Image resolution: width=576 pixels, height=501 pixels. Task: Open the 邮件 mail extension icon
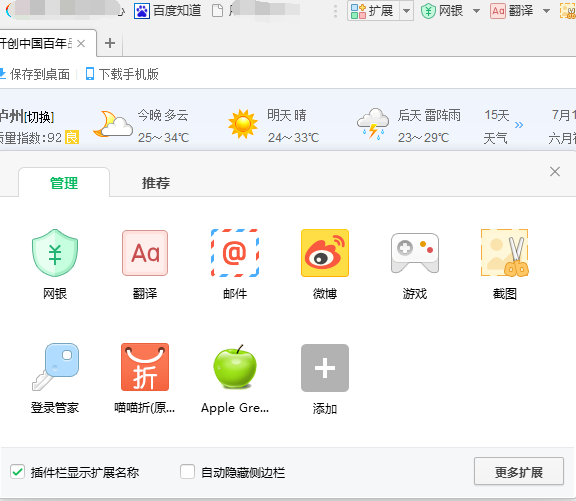[x=235, y=253]
